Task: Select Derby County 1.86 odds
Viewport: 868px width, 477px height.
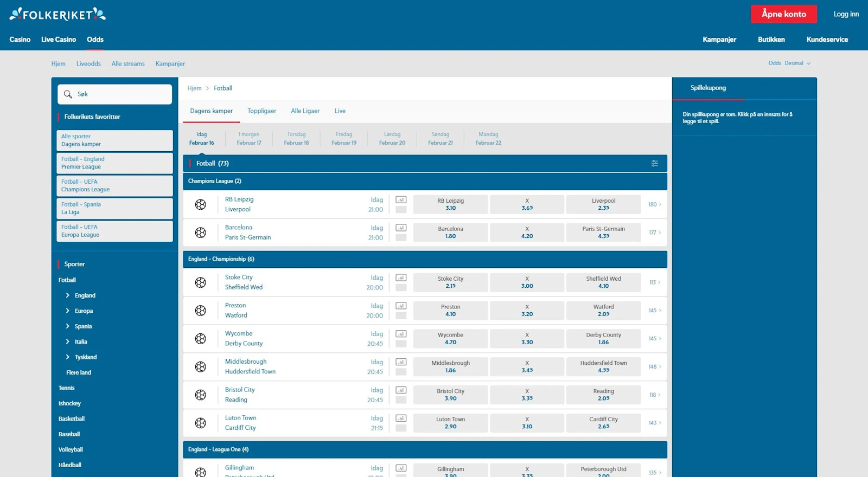Action: [x=603, y=339]
